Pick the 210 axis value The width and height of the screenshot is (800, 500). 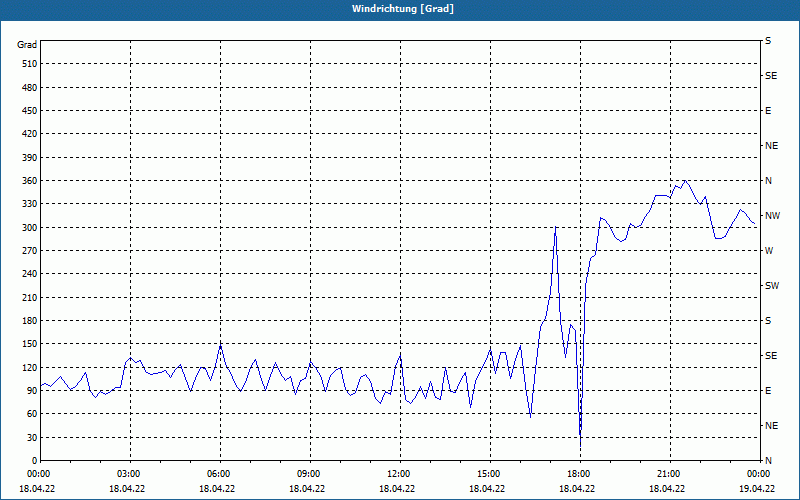pyautogui.click(x=30, y=297)
